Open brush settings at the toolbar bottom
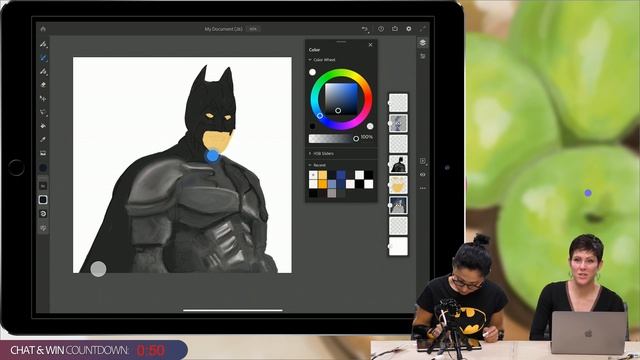The height and width of the screenshot is (360, 640). point(43,228)
